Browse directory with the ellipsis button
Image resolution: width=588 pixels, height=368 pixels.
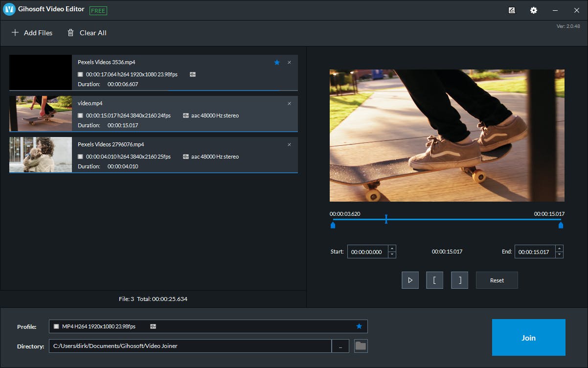point(340,346)
